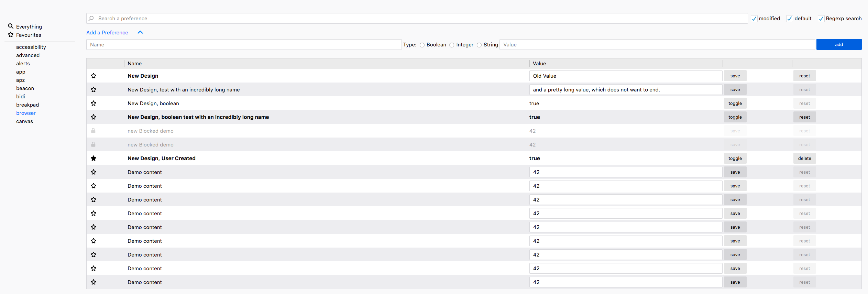Collapse the Add a Preference section chevron
This screenshot has height=294, width=868.
(140, 32)
